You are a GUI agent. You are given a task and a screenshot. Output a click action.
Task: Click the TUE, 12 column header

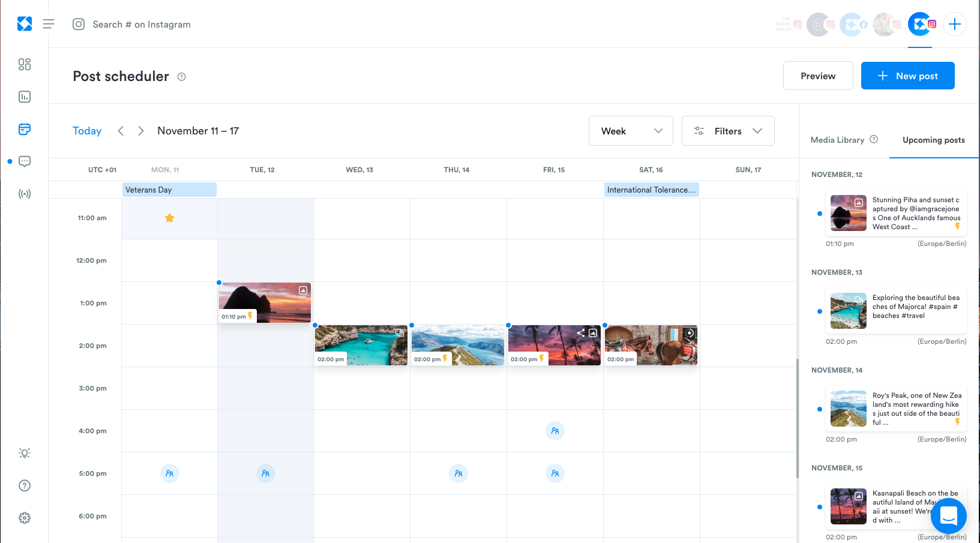coord(262,170)
